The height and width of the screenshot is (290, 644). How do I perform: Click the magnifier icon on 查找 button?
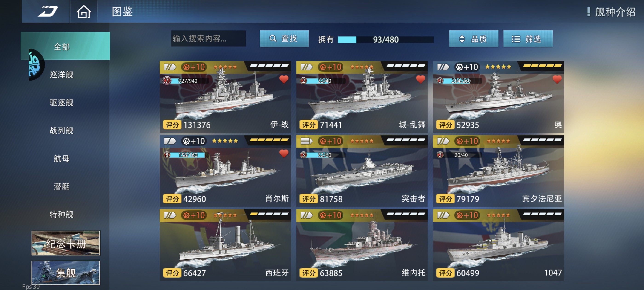[273, 38]
